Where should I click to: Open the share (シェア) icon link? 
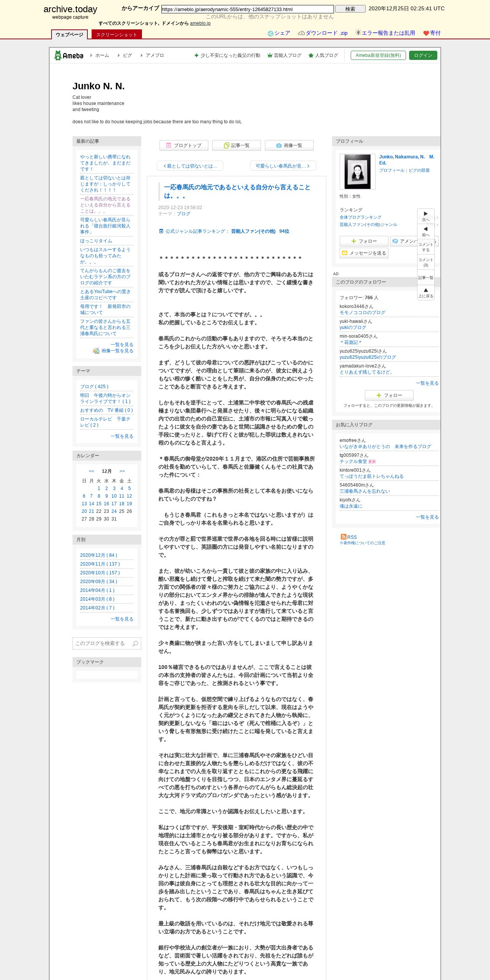pos(270,33)
